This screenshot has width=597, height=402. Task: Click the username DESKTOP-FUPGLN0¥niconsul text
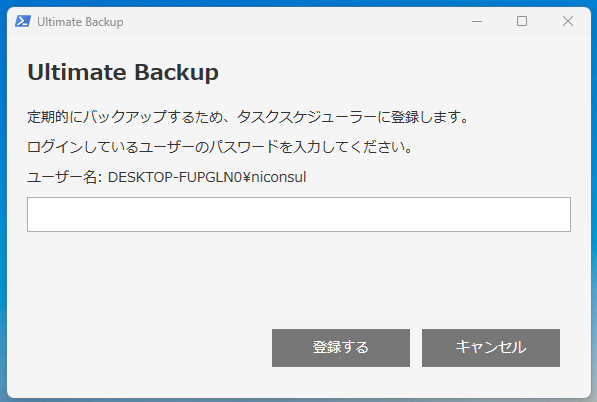tap(207, 177)
